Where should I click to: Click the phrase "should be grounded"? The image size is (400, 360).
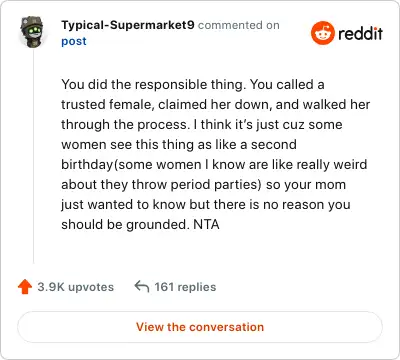click(125, 225)
